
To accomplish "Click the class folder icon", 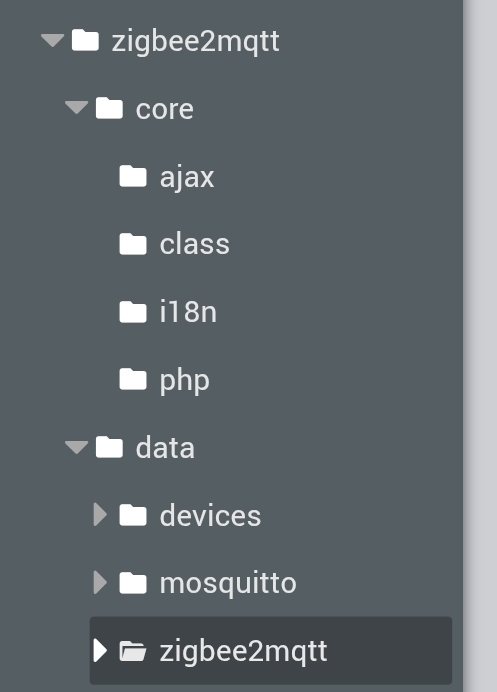I will pyautogui.click(x=133, y=244).
